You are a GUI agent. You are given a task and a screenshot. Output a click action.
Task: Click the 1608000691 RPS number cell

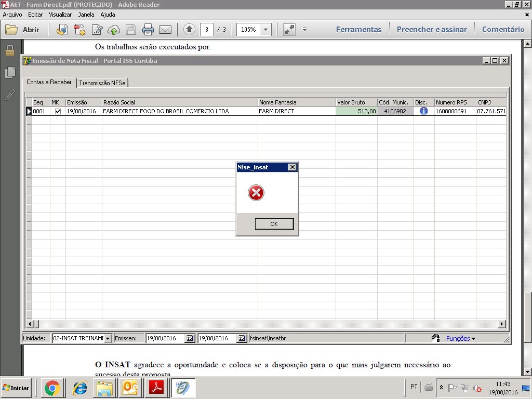(x=455, y=111)
